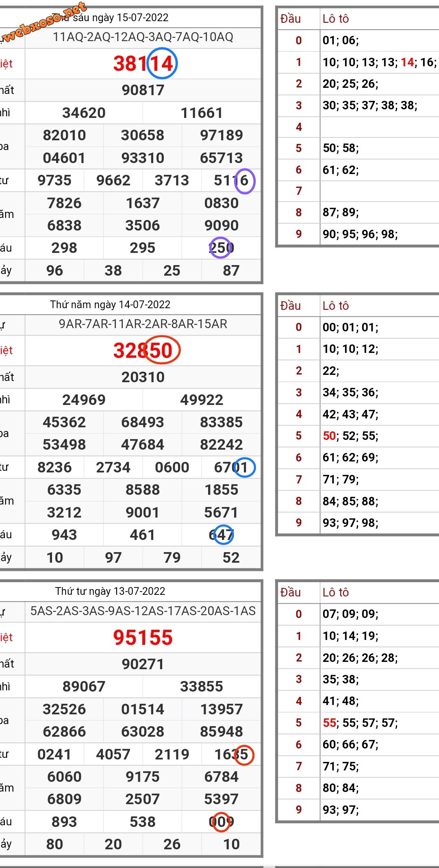439x868 pixels.
Task: Click lô tô row '30; 35; 37; 38; 38;'
Action: point(370,106)
